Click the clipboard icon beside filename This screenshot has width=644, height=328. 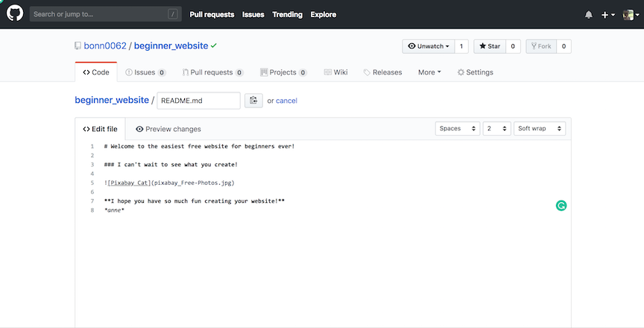point(253,101)
